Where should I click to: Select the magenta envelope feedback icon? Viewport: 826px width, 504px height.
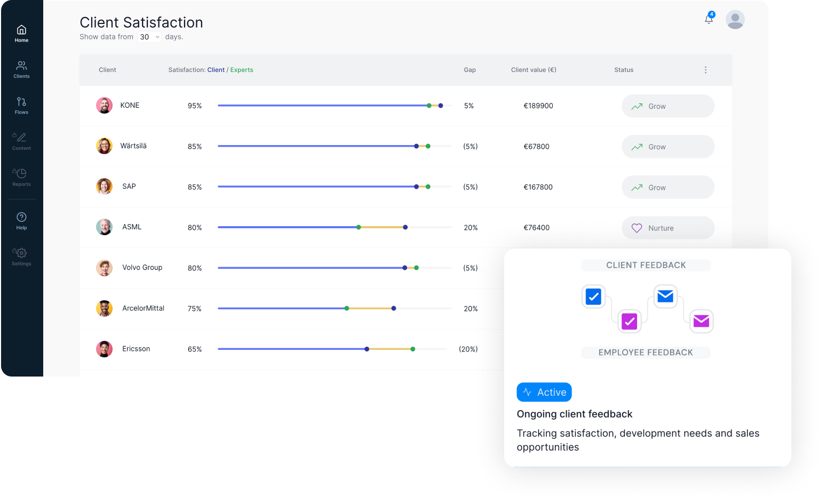coord(701,322)
